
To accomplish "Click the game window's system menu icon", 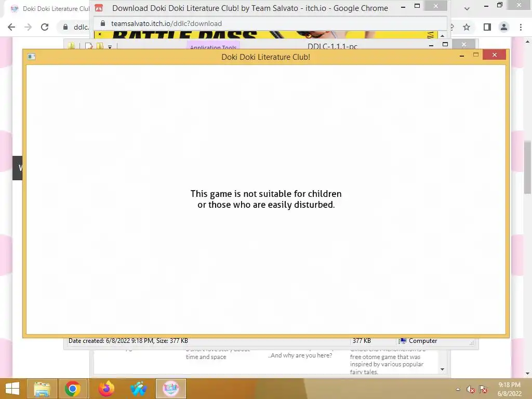I will (x=32, y=57).
